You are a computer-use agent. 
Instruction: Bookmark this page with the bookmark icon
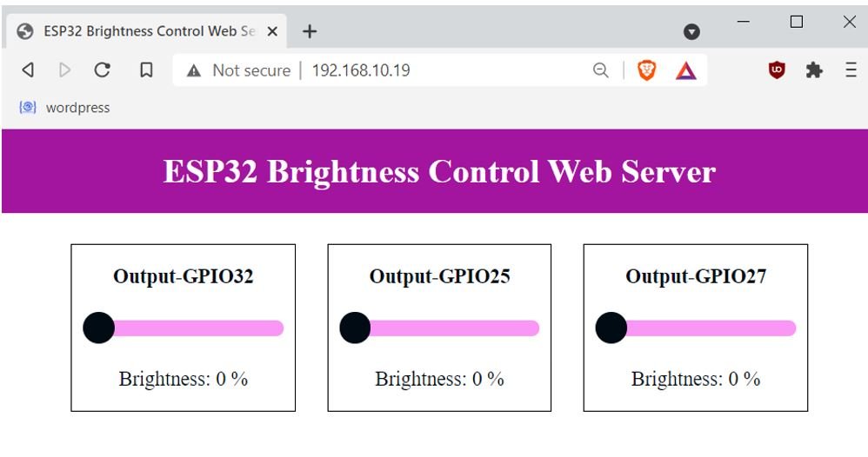click(146, 70)
